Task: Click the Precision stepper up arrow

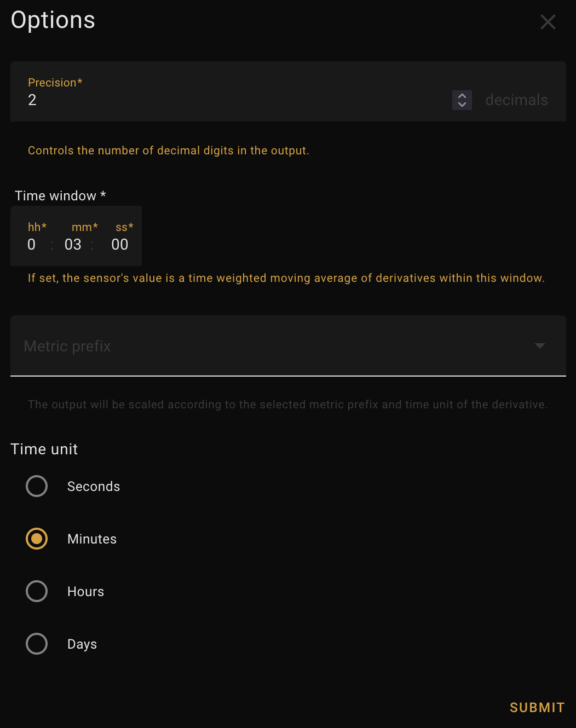Action: pyautogui.click(x=462, y=95)
